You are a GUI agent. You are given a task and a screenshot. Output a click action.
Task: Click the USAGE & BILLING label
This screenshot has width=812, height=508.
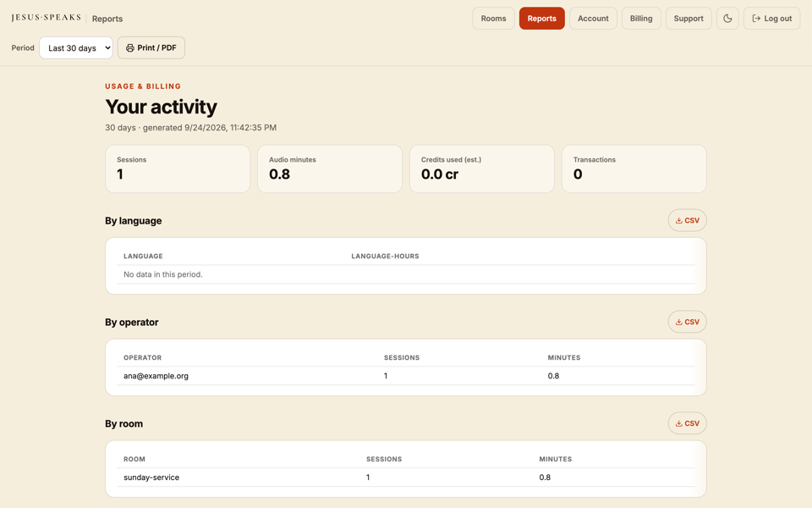143,86
